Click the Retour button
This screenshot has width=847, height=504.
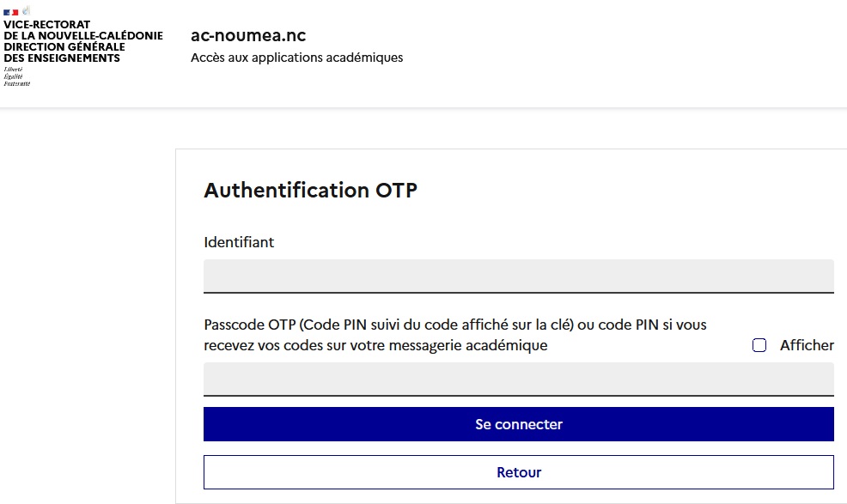click(x=518, y=472)
